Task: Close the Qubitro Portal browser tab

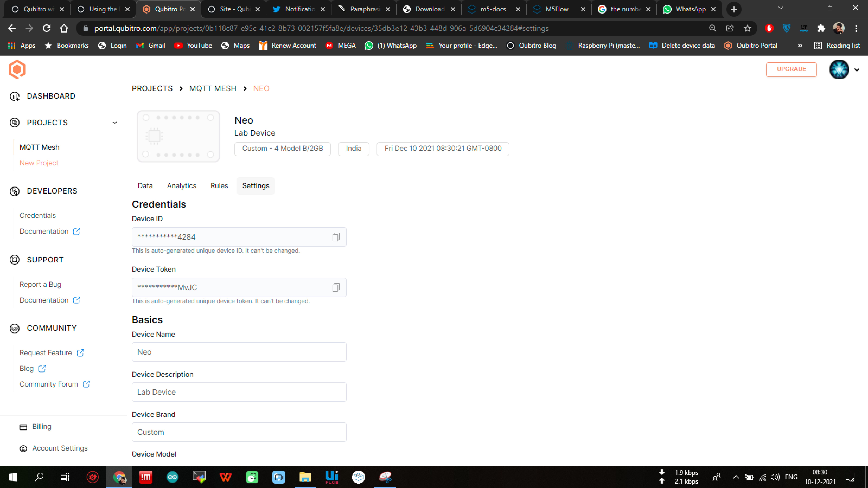Action: [x=192, y=9]
